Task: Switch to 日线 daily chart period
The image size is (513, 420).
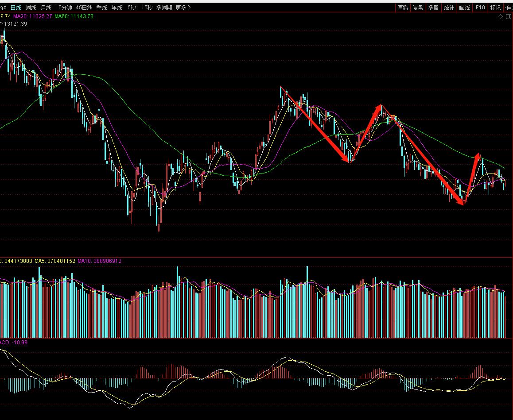Action: [x=16, y=8]
